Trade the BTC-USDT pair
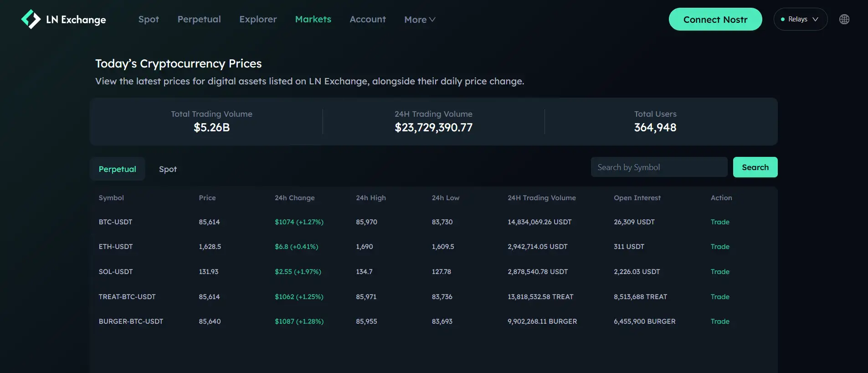The image size is (868, 373). click(x=720, y=222)
